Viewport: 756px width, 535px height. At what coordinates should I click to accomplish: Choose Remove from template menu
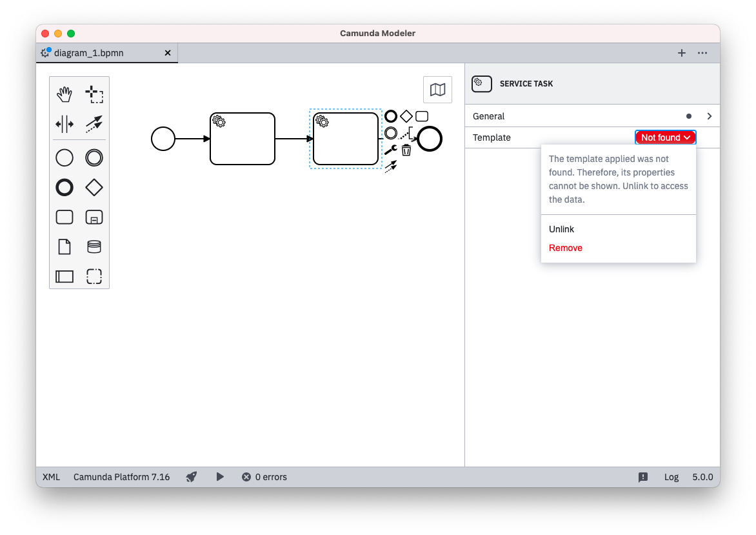[x=565, y=248]
